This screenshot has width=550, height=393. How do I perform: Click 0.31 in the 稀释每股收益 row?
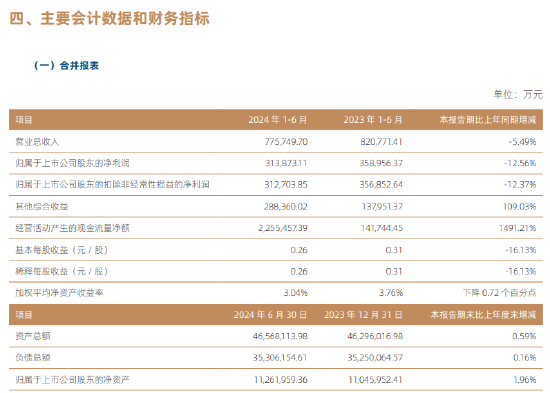coord(394,271)
